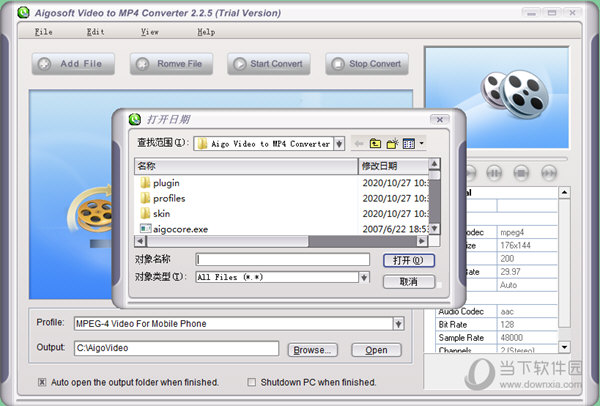Click the film reel preview thumbnail
The width and height of the screenshot is (600, 406).
(497, 98)
